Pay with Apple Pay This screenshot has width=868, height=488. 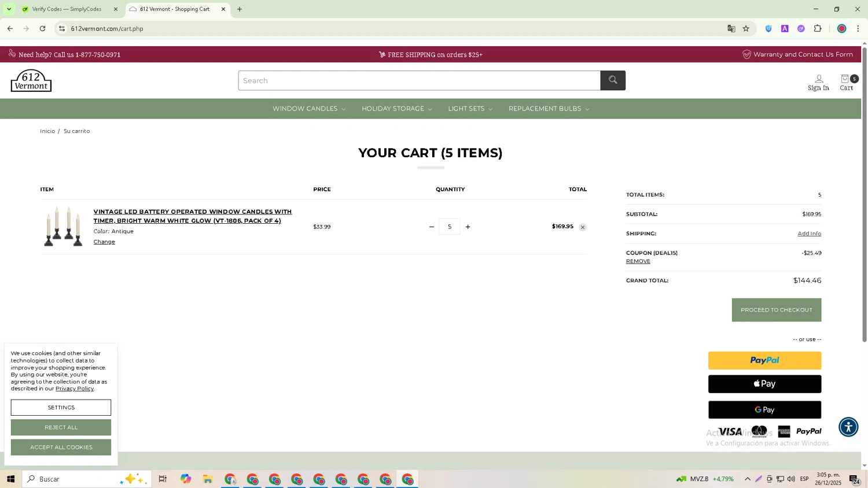pos(765,384)
